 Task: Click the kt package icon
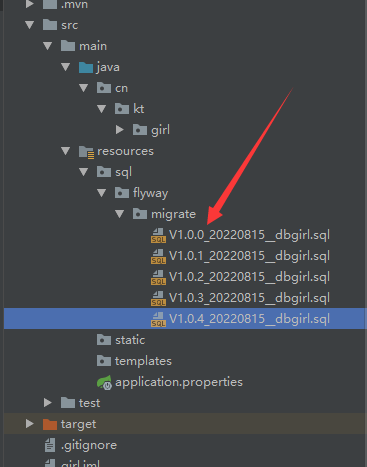coord(122,109)
